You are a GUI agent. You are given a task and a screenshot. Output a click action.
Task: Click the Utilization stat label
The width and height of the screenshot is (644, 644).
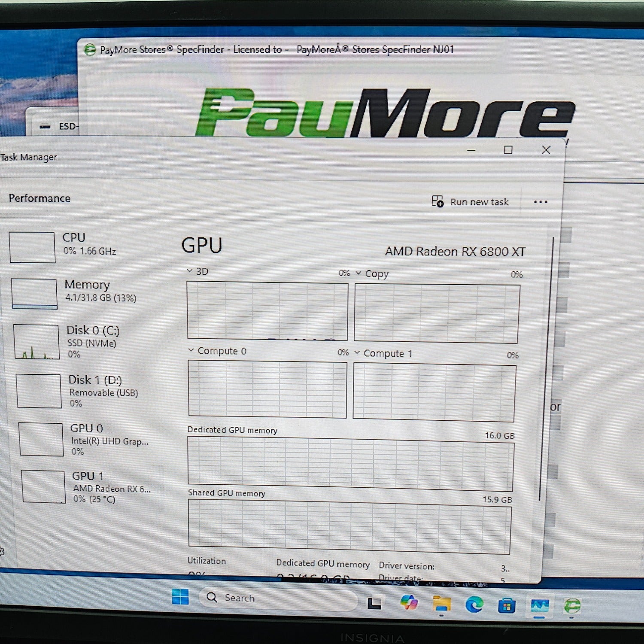207,561
